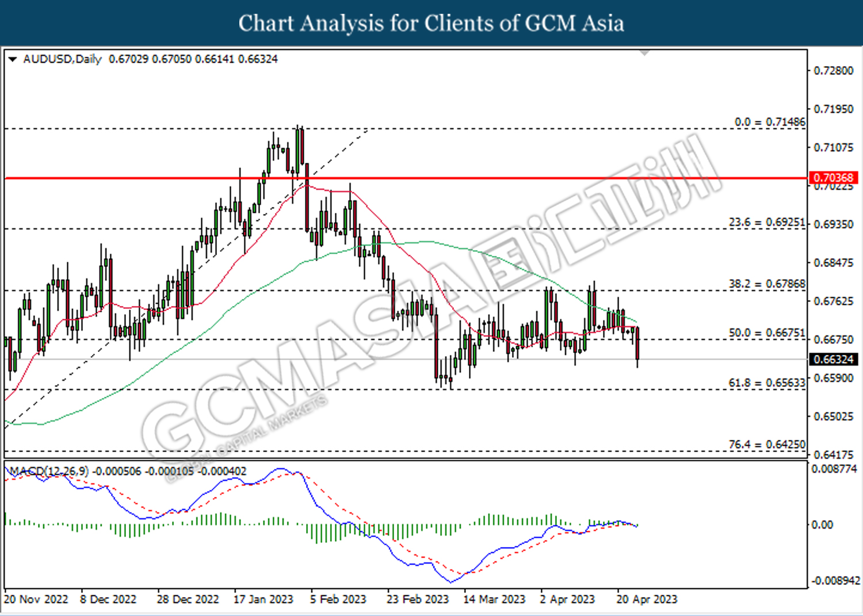
Task: Click the '38.2 = 0.67868' Fibonacci label
Action: click(767, 284)
